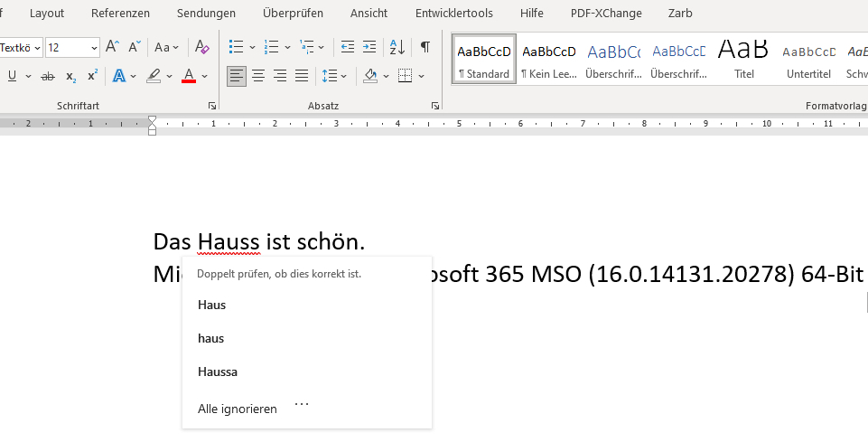Apply text effects with the blue A icon

(x=118, y=77)
